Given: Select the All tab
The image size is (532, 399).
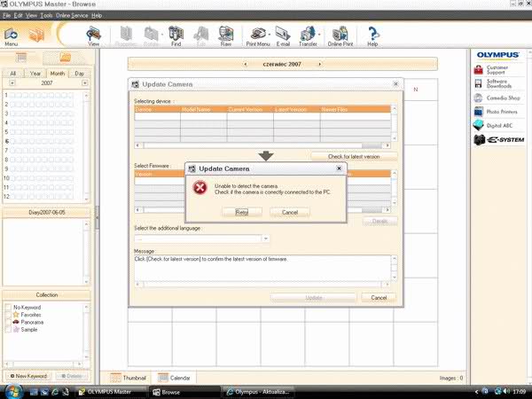Looking at the screenshot, I should (13, 74).
